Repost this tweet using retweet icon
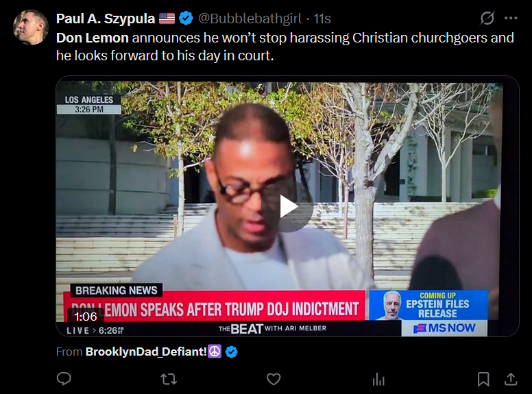Viewport: 532px width, 394px height. (x=169, y=379)
